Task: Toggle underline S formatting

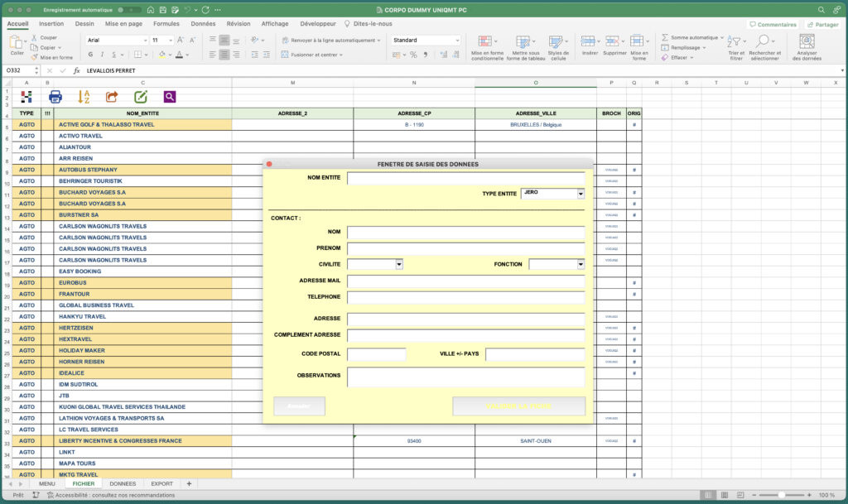Action: (114, 55)
